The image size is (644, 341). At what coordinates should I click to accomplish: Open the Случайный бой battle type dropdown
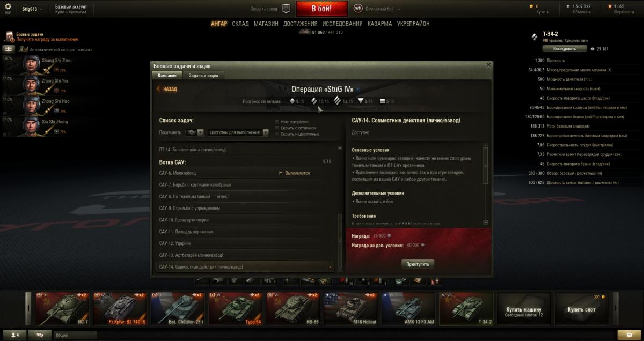[383, 9]
